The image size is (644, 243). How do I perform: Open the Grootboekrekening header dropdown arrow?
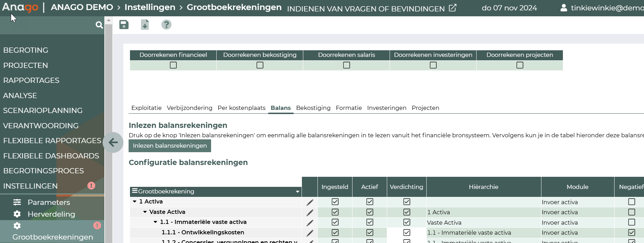coord(297,192)
